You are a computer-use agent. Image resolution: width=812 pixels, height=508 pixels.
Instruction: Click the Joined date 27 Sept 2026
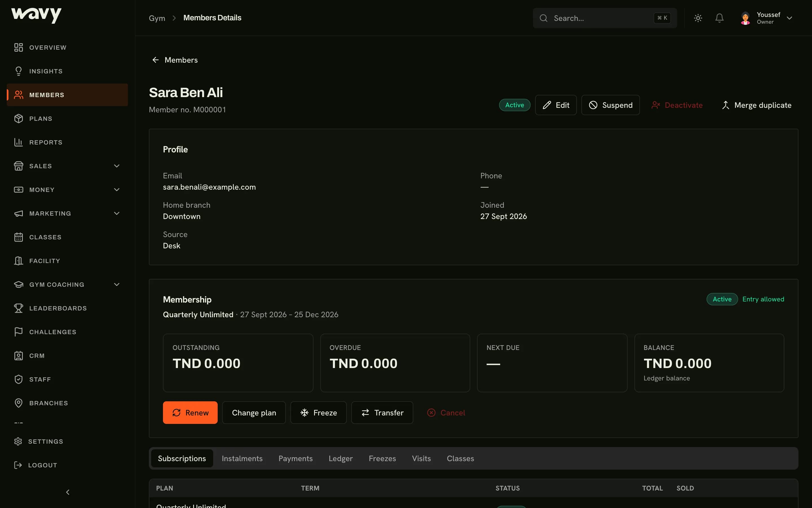[x=503, y=216]
